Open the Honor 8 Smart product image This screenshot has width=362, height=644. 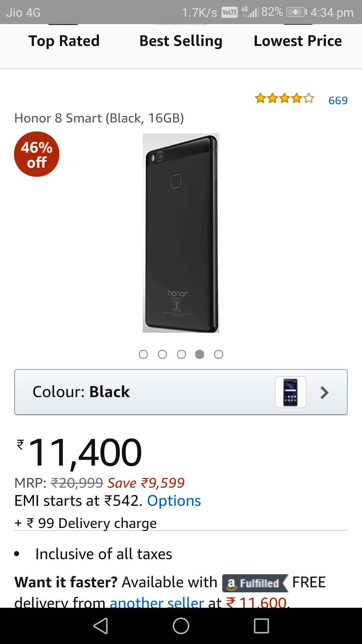pos(181,233)
